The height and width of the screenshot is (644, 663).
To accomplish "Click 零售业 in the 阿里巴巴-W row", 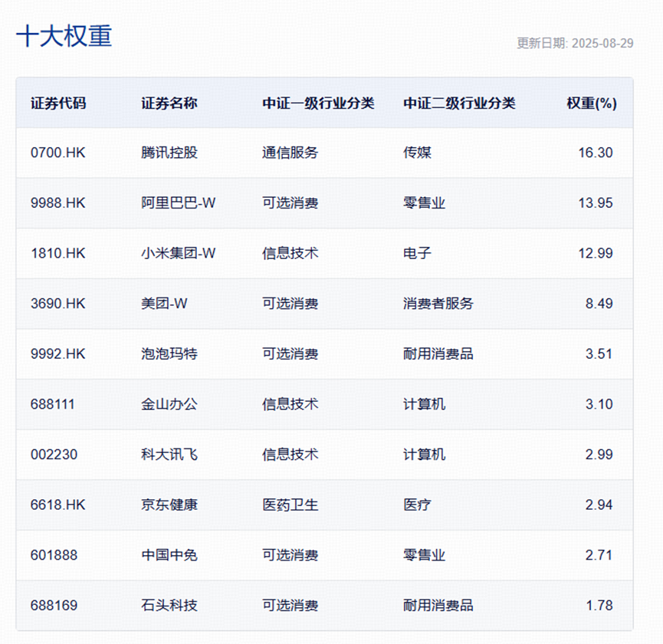I will click(x=424, y=203).
